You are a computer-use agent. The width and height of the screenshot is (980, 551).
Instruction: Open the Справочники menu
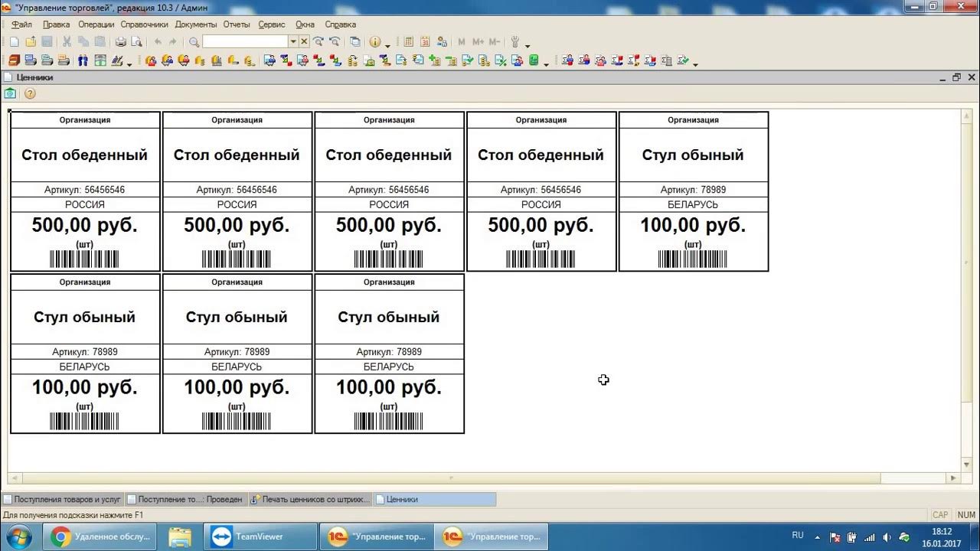tap(145, 24)
